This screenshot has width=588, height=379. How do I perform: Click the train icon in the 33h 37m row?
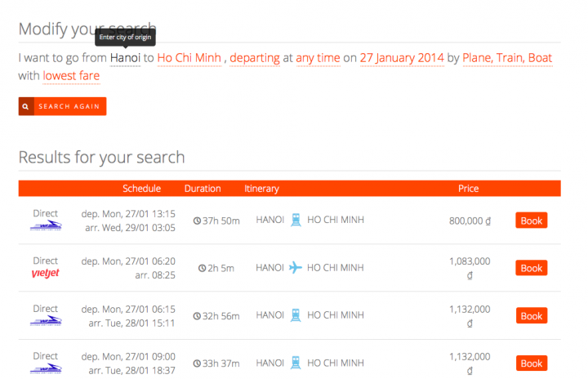click(x=296, y=363)
